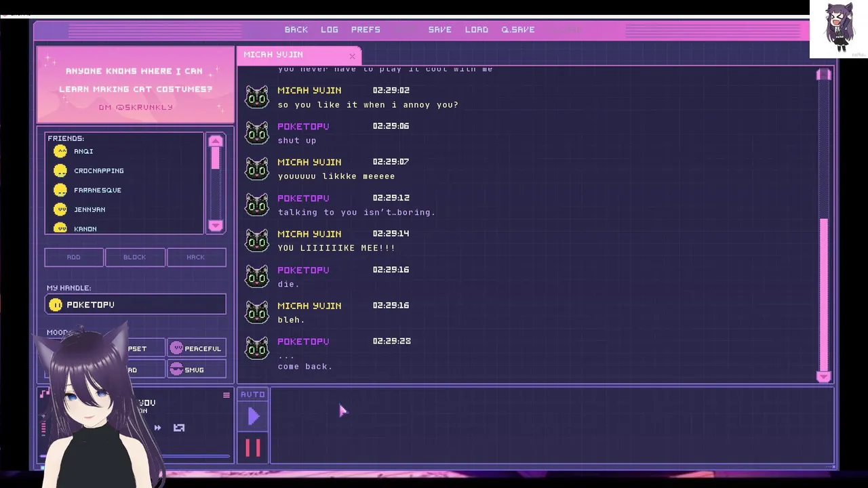Click the FRIENDS: heading label
Image resolution: width=868 pixels, height=488 pixels.
[x=66, y=138]
